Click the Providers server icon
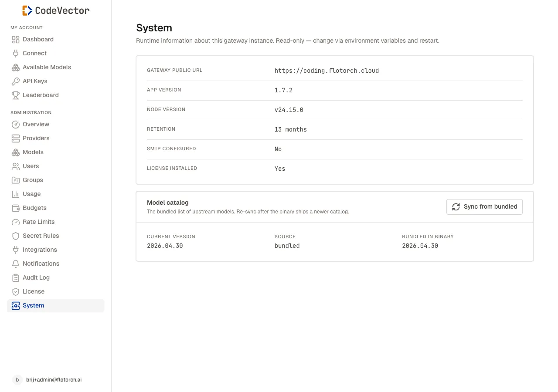The image size is (558, 392). (16, 139)
